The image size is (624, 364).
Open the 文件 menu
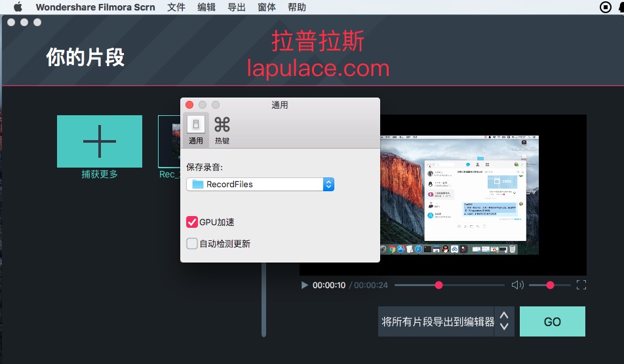tap(176, 7)
